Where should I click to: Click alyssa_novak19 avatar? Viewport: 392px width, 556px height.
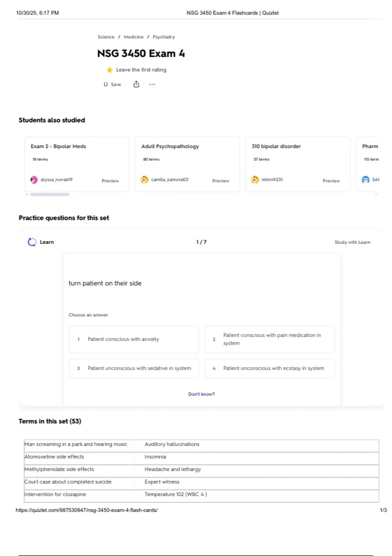point(34,180)
